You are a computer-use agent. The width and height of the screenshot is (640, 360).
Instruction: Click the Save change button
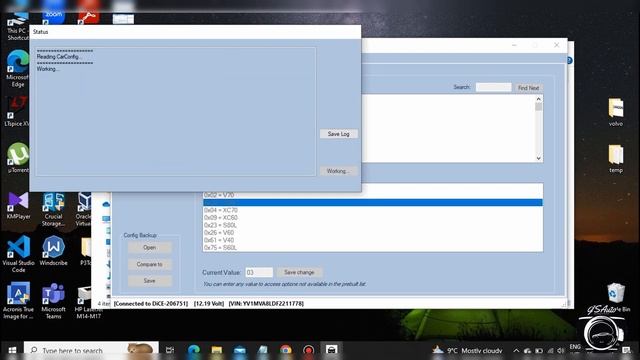[299, 272]
